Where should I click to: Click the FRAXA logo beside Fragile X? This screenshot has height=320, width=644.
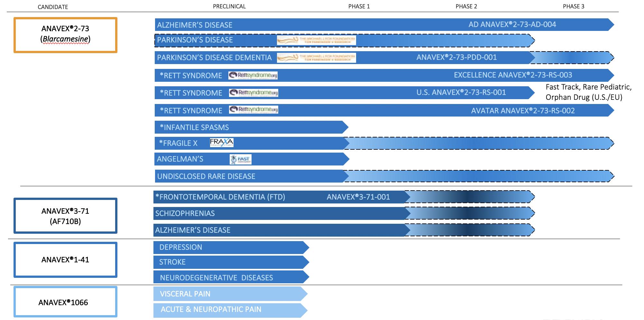(x=221, y=142)
